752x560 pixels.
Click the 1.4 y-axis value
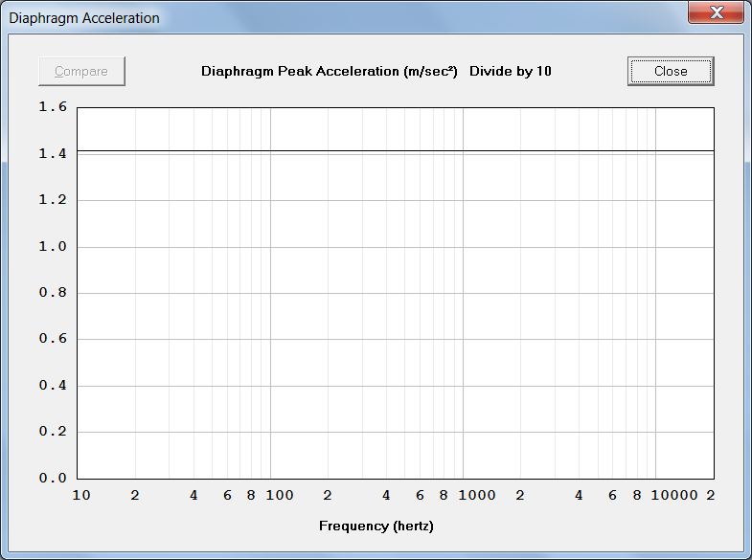[x=53, y=153]
